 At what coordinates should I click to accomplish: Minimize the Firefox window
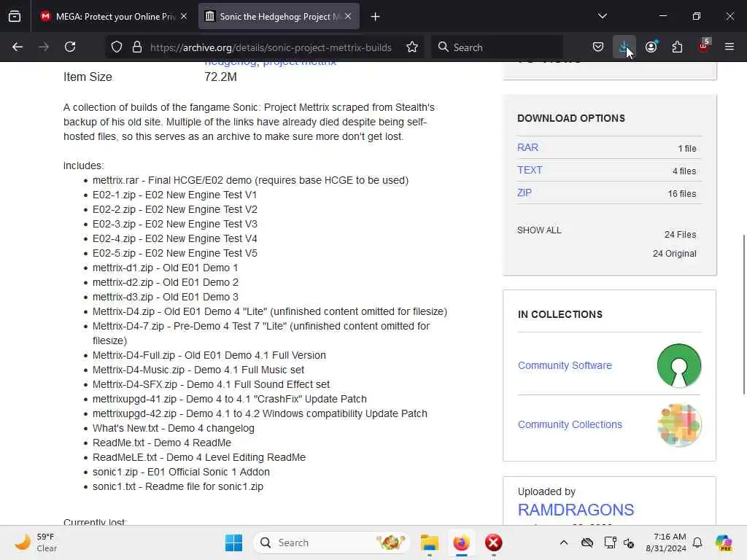(x=662, y=16)
